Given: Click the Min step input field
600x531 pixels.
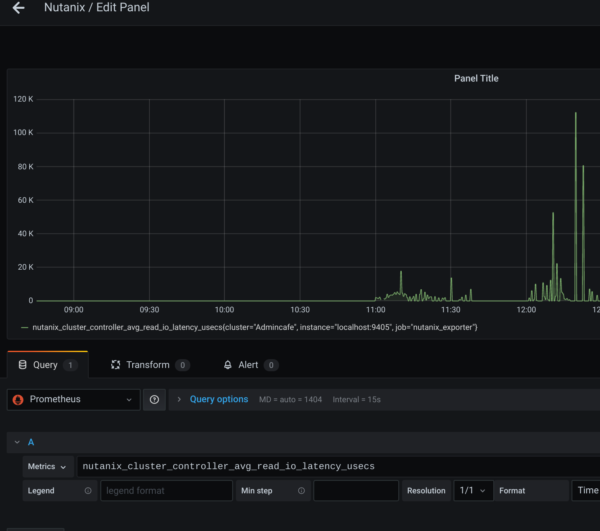Looking at the screenshot, I should [356, 490].
